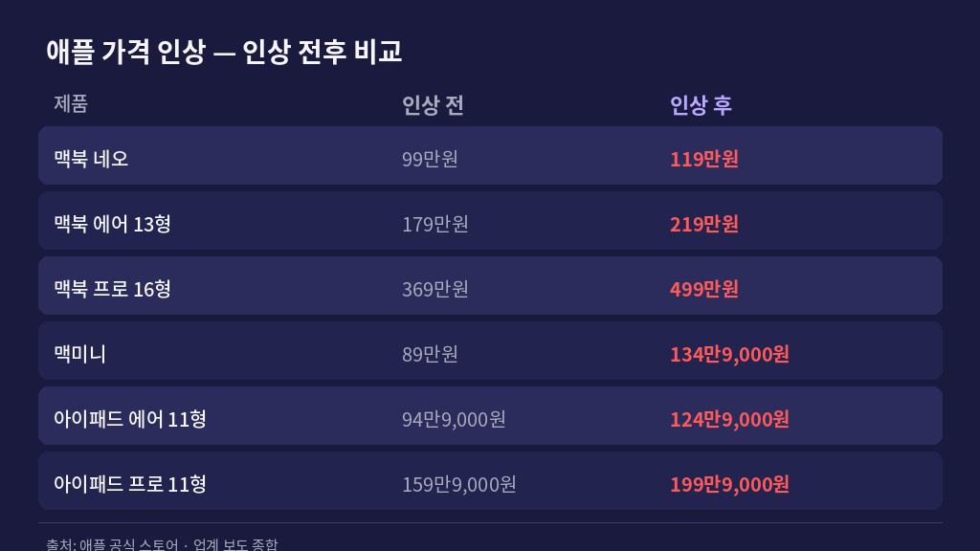
Task: Click the source note '출처: 애플 공식 스토어'
Action: (112, 544)
